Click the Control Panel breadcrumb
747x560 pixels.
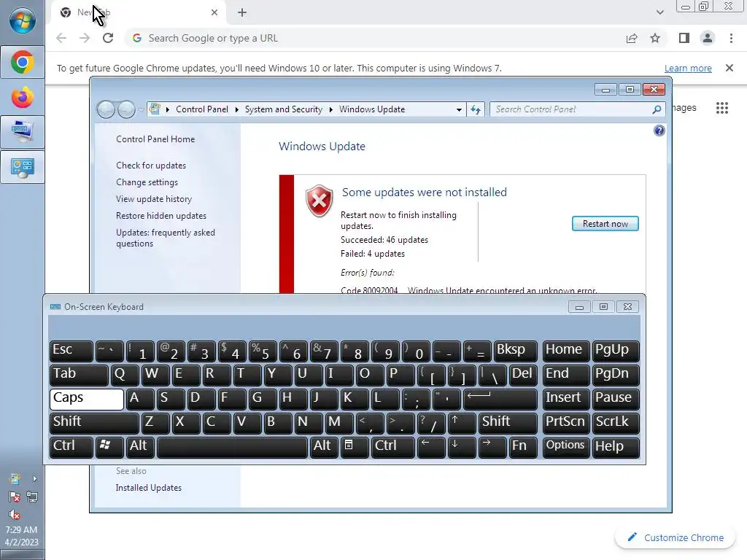click(x=202, y=109)
